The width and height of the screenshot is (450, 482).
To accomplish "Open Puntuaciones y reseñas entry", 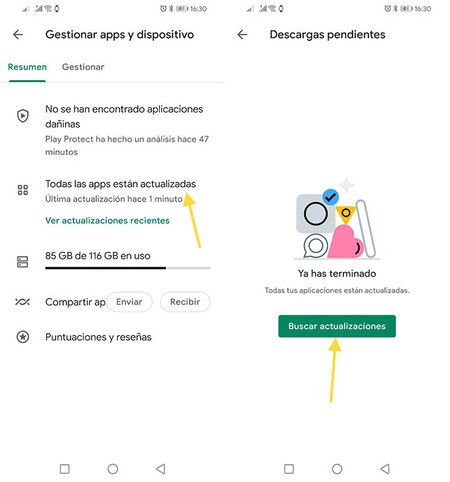I will tap(98, 337).
